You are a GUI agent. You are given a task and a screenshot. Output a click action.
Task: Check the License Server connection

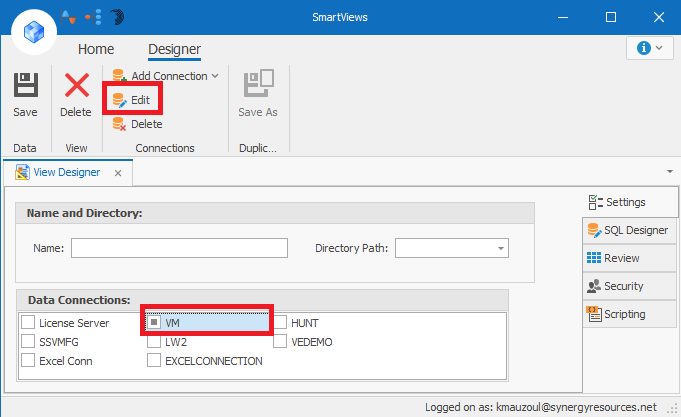(x=28, y=322)
